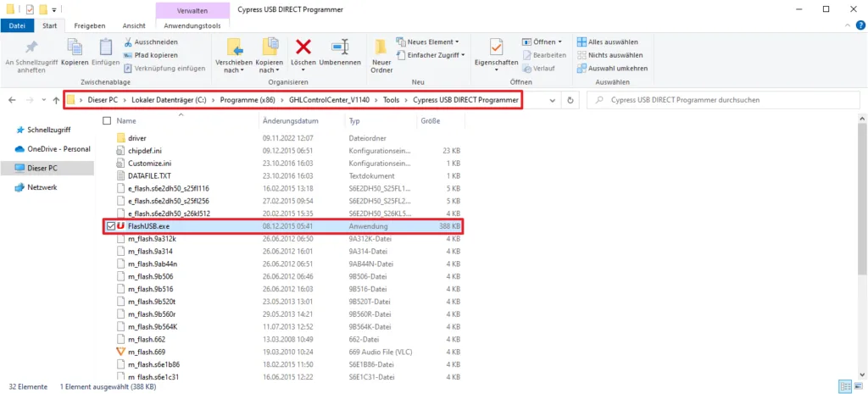Click the search field for this folder
Image resolution: width=868 pixels, height=394 pixels.
pos(724,100)
